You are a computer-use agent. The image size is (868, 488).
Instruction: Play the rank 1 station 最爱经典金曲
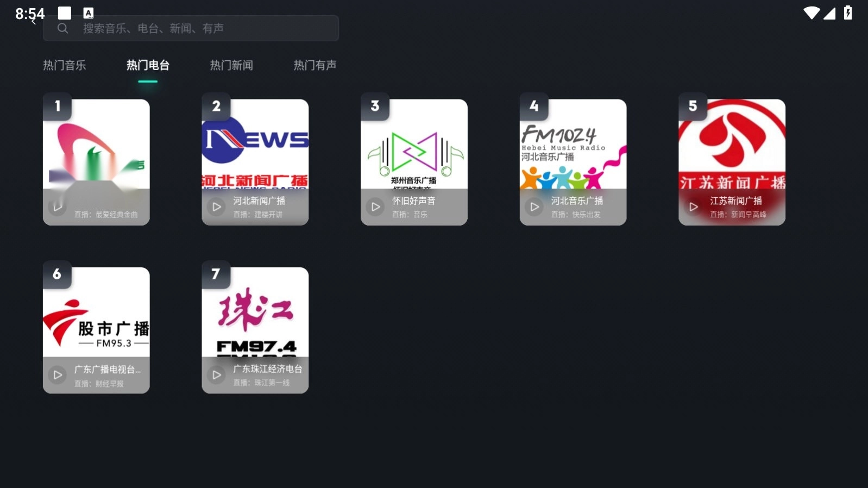point(57,207)
